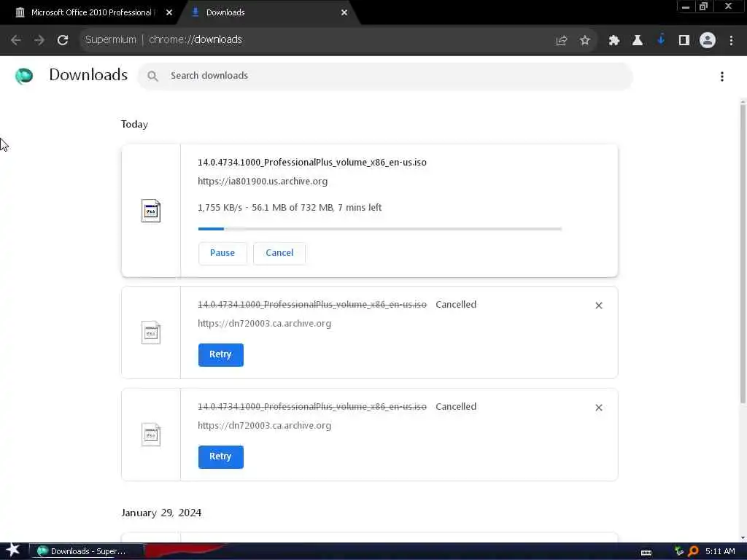Click the download speed and size status text
This screenshot has height=560, width=747.
coord(290,208)
